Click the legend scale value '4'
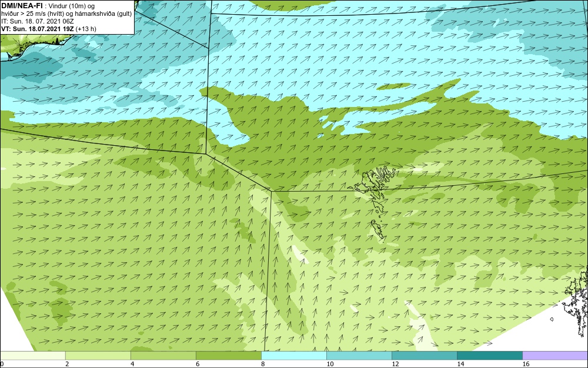This screenshot has width=588, height=368. (x=132, y=364)
